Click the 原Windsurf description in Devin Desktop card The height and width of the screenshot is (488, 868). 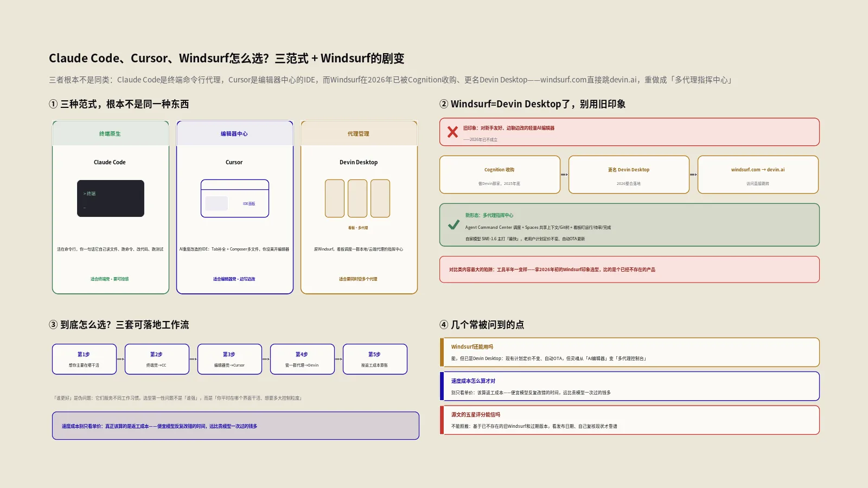click(x=358, y=249)
